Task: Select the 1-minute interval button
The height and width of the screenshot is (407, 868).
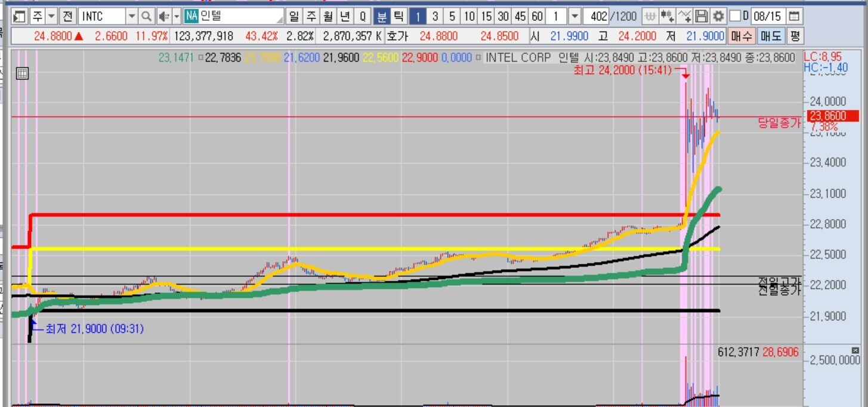Action: pos(418,16)
